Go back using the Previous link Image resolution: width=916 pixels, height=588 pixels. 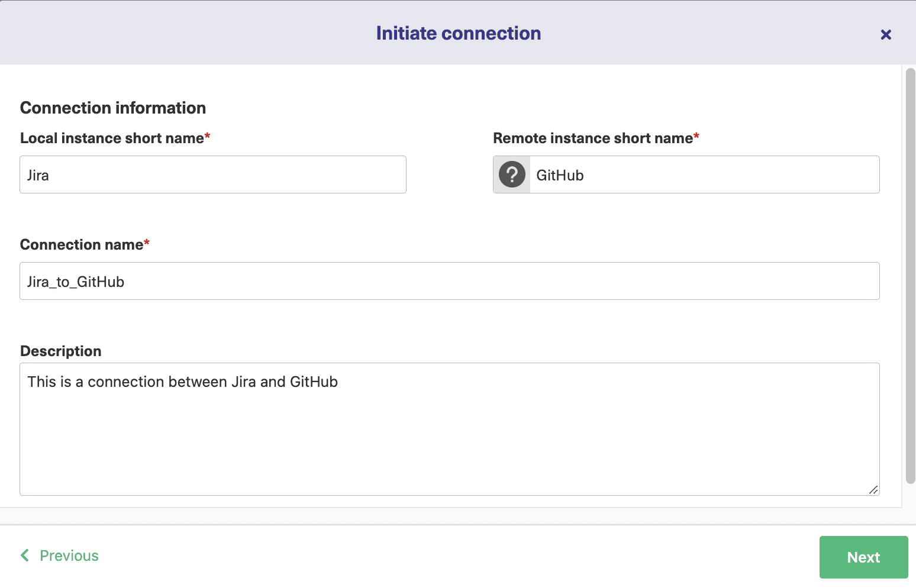(x=68, y=555)
